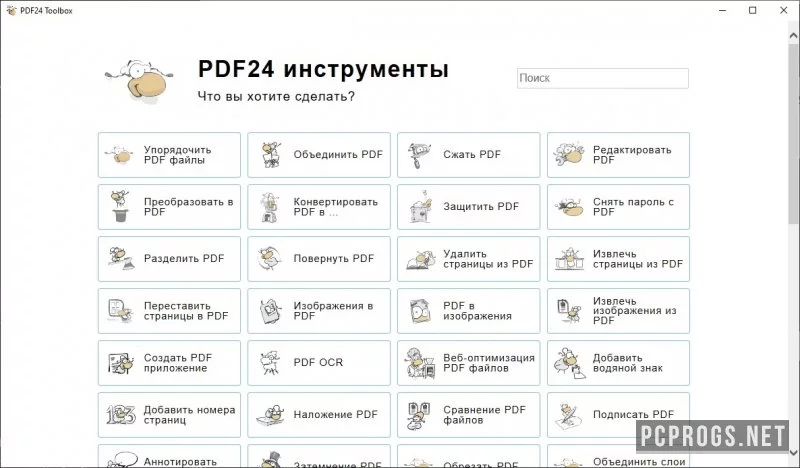Open Защитить PDF tool
Viewport: 800px width, 468px height.
(x=468, y=207)
